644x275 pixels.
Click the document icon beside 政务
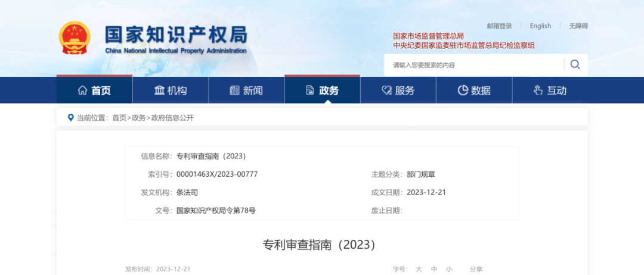[x=309, y=90]
